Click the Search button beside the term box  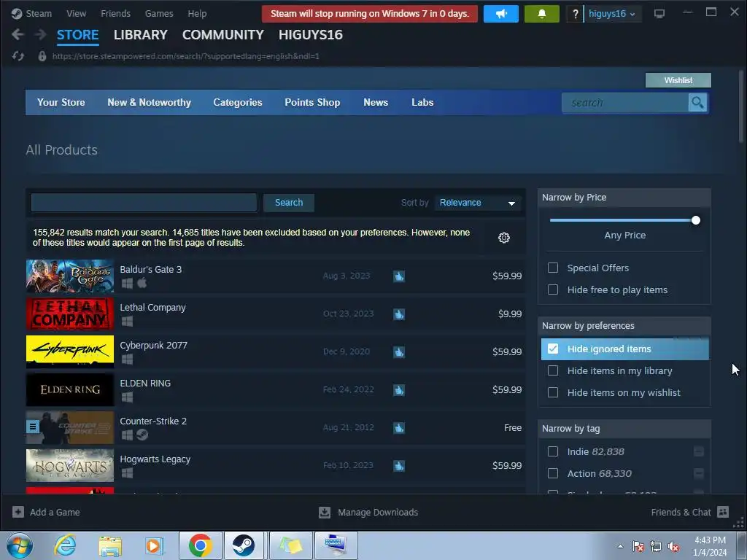[x=289, y=203]
